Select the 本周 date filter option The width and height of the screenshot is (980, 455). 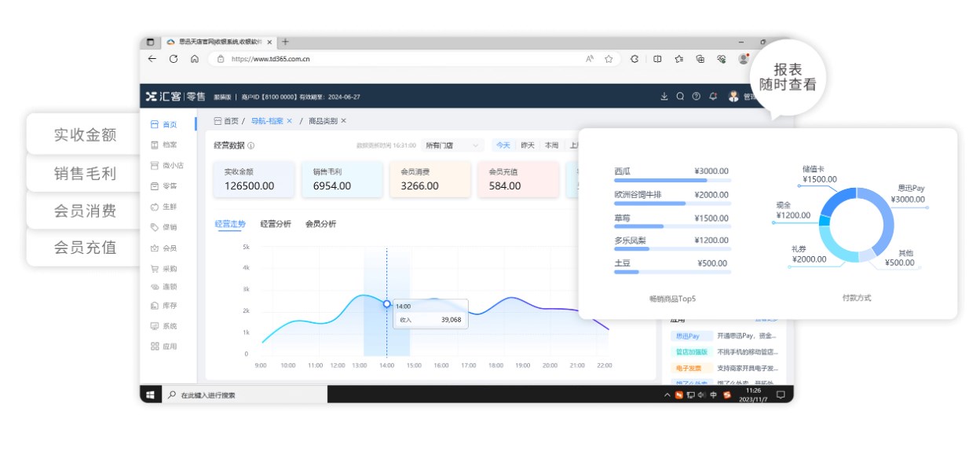tap(552, 145)
